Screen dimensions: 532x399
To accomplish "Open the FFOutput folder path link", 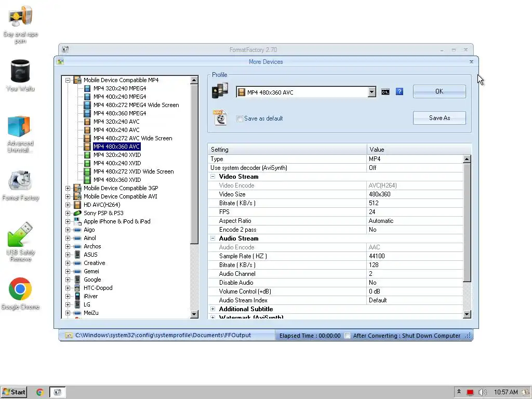I will tap(163, 335).
